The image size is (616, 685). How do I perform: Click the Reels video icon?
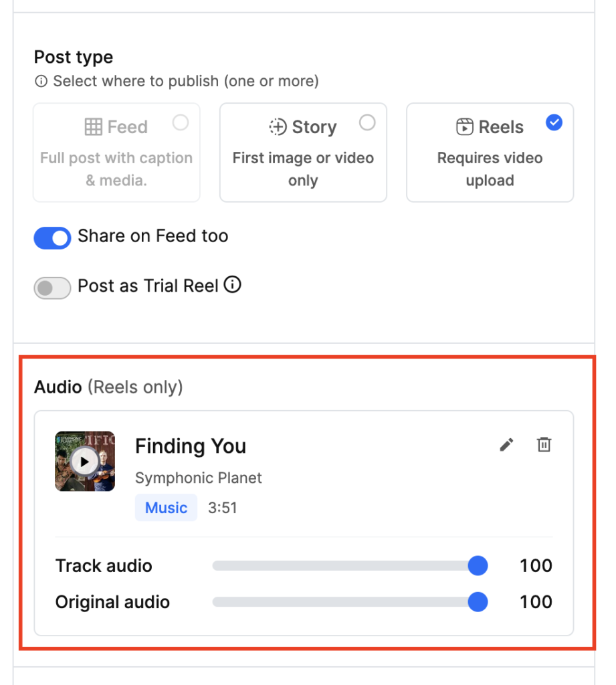click(x=464, y=127)
